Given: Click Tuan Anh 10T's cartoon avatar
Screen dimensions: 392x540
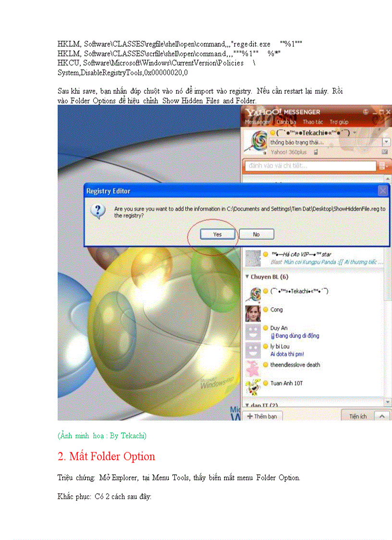Looking at the screenshot, I should coord(253,387).
